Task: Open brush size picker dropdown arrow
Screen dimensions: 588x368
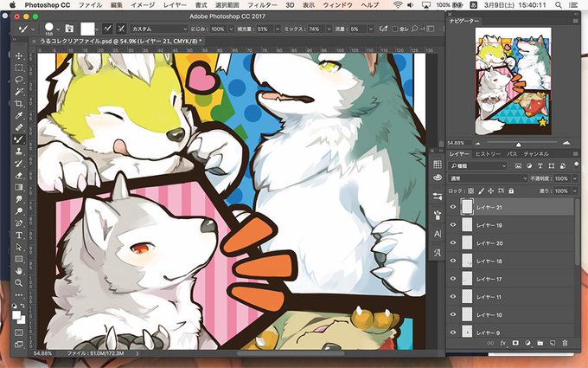Action: [x=58, y=29]
